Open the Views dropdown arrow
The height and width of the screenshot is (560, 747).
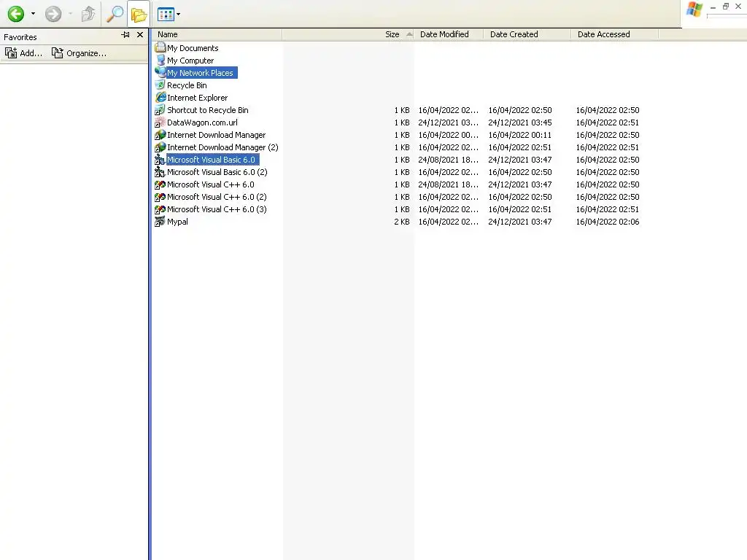[178, 15]
